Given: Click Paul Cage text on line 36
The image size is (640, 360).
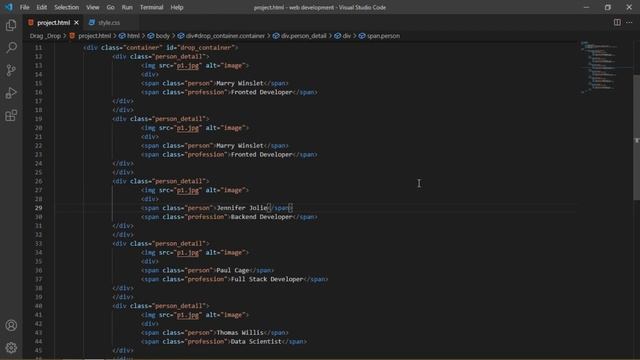Looking at the screenshot, I should [x=233, y=270].
